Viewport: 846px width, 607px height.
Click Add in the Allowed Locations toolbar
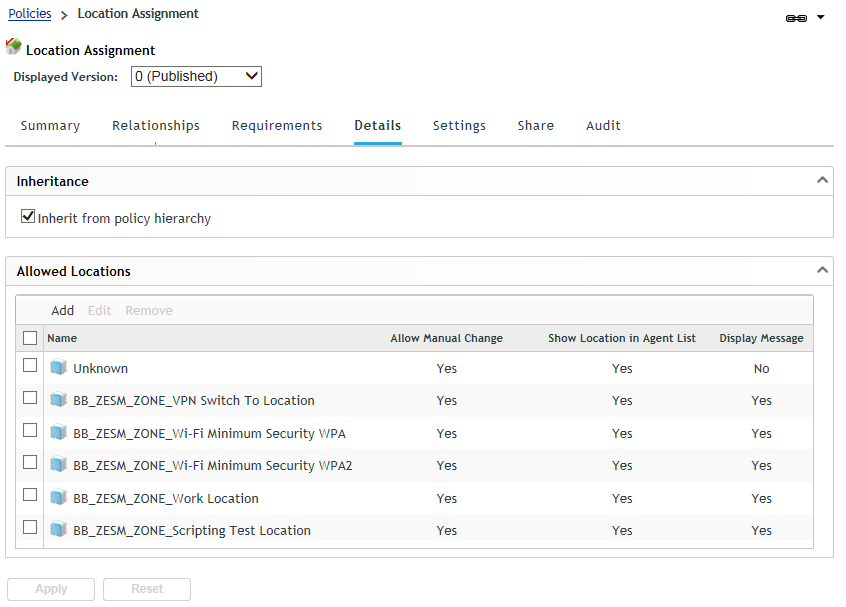point(62,311)
